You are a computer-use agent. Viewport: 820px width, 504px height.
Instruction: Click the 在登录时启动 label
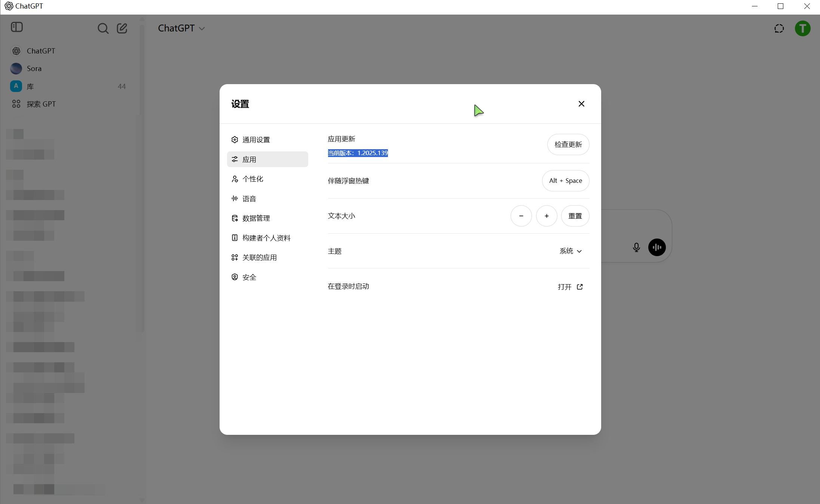(348, 286)
